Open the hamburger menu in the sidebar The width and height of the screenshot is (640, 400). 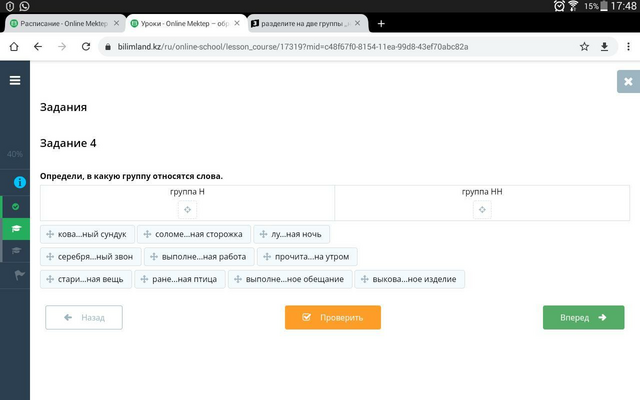click(x=15, y=80)
